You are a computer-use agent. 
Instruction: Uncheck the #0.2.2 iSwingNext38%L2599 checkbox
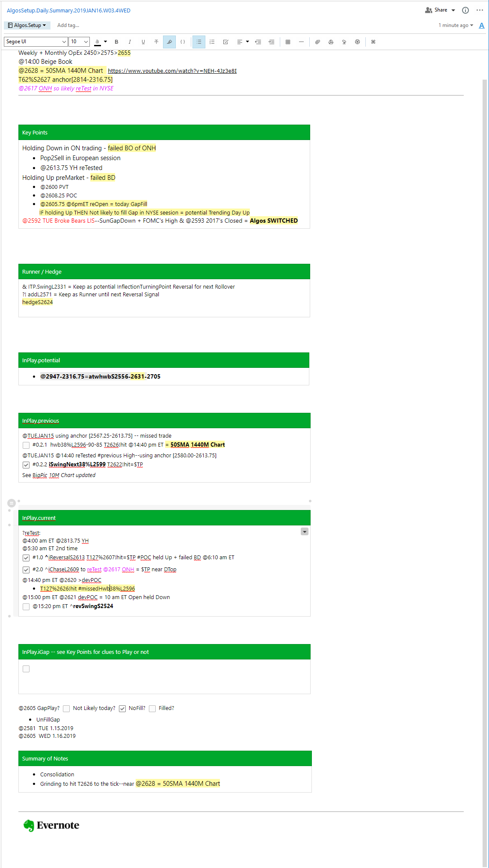(26, 465)
